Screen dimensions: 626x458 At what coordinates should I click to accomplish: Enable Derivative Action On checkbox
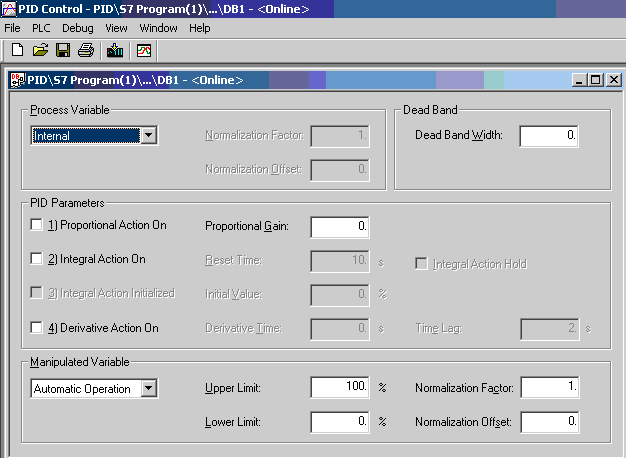coord(36,328)
